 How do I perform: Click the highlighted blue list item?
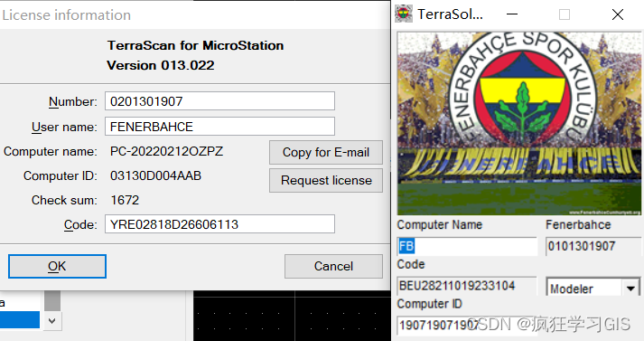[x=20, y=320]
